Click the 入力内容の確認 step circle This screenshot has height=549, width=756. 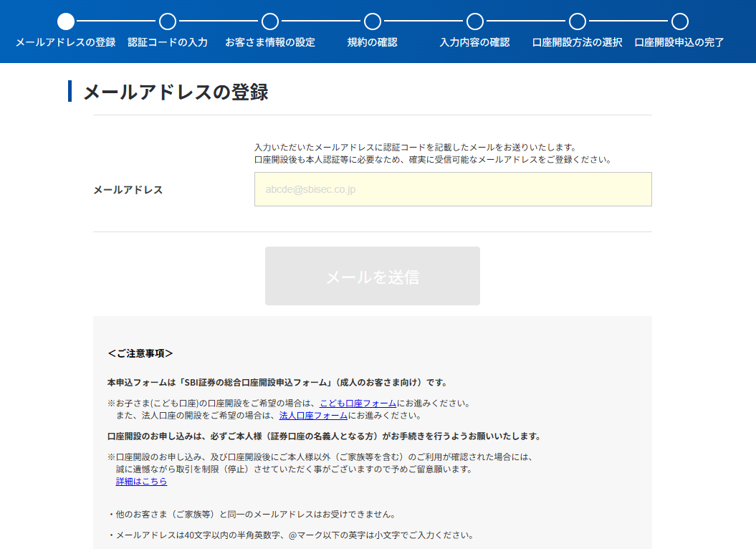click(x=475, y=22)
